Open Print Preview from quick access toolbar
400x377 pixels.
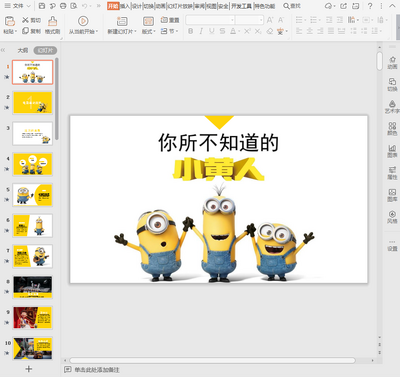[74, 6]
